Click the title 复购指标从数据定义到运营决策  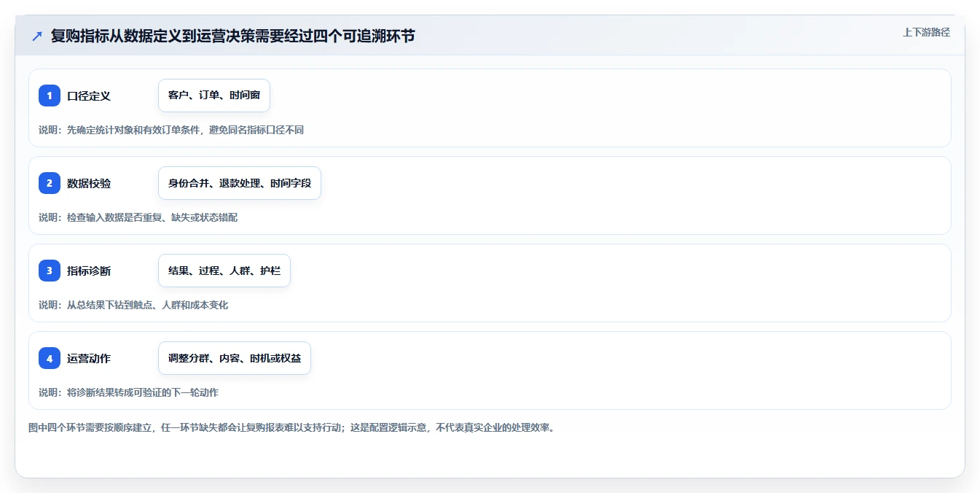tap(232, 36)
